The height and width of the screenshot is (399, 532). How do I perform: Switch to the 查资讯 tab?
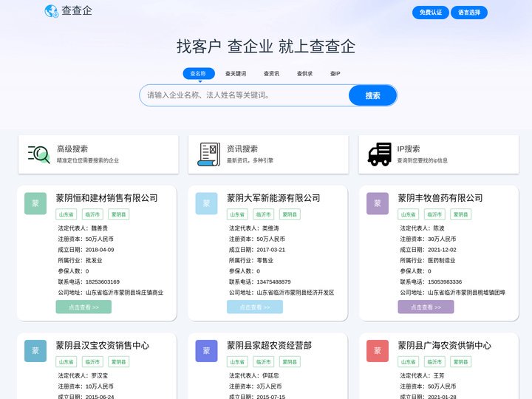pyautogui.click(x=271, y=74)
